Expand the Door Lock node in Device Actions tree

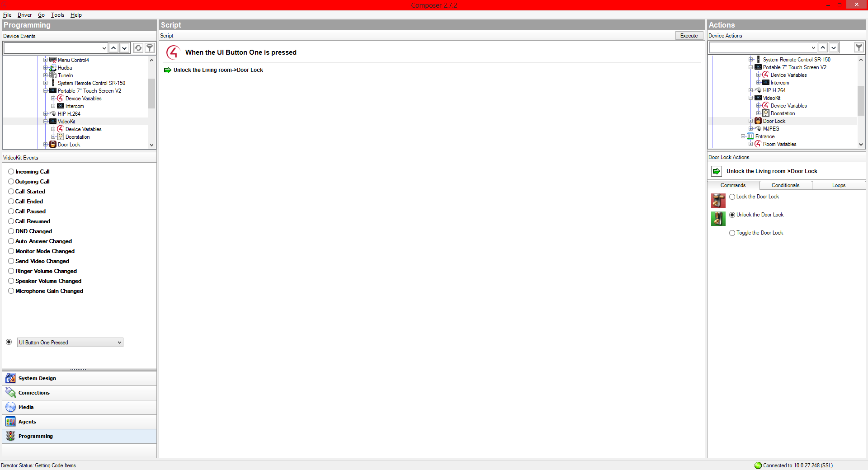click(x=751, y=121)
